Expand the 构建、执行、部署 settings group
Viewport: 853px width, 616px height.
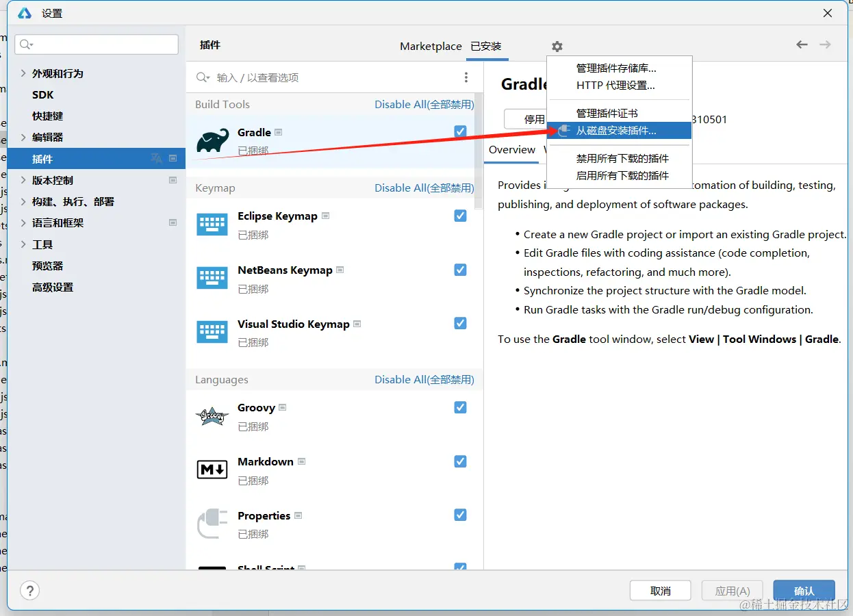(x=23, y=201)
